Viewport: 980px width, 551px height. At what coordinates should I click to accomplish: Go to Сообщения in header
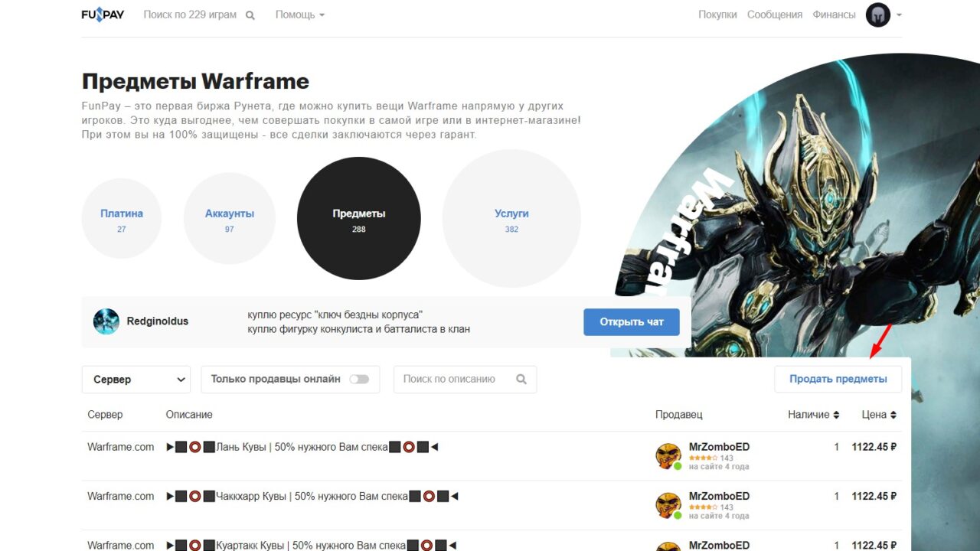(x=774, y=15)
